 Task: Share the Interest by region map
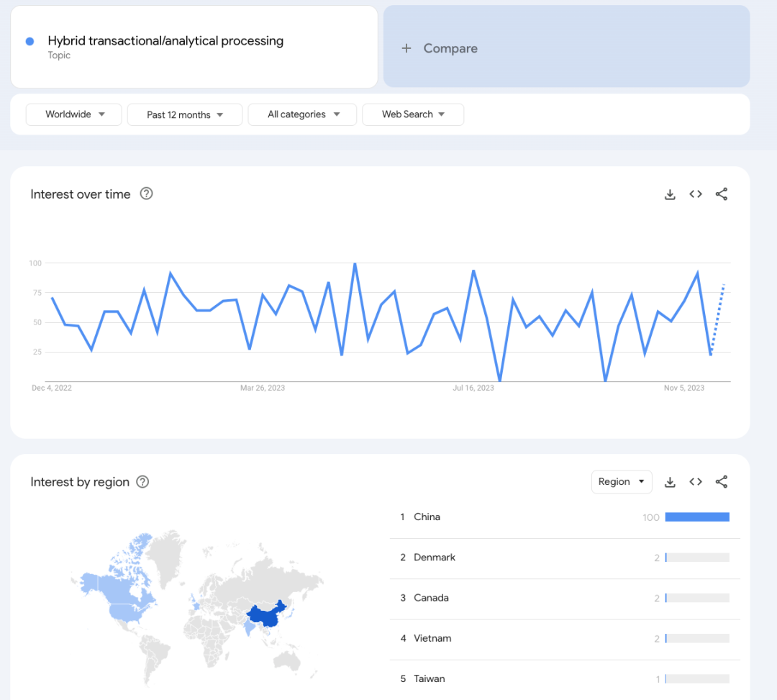point(722,482)
